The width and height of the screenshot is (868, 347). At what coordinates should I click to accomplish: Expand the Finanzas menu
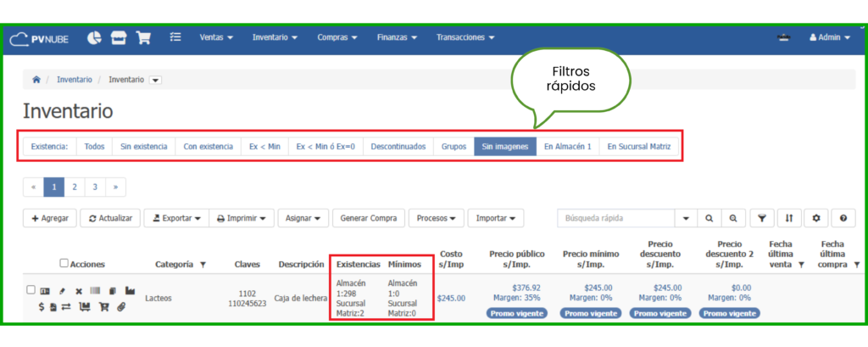[x=397, y=37]
